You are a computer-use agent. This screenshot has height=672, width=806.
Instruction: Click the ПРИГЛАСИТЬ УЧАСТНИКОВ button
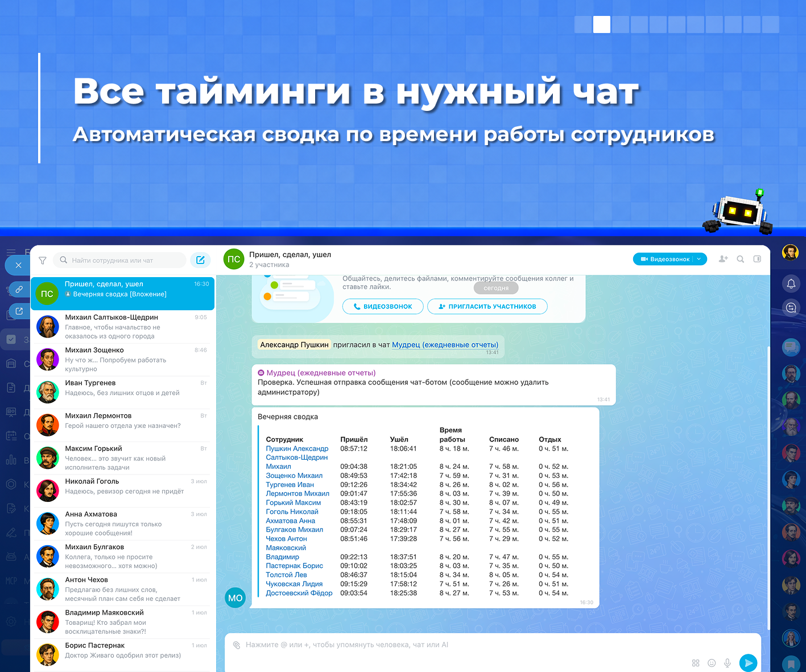click(487, 306)
